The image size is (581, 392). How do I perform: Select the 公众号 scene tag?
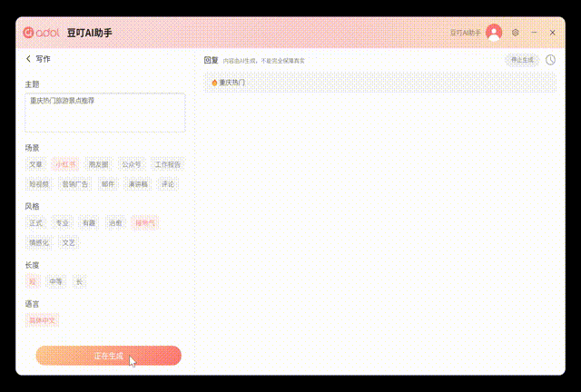pos(131,164)
